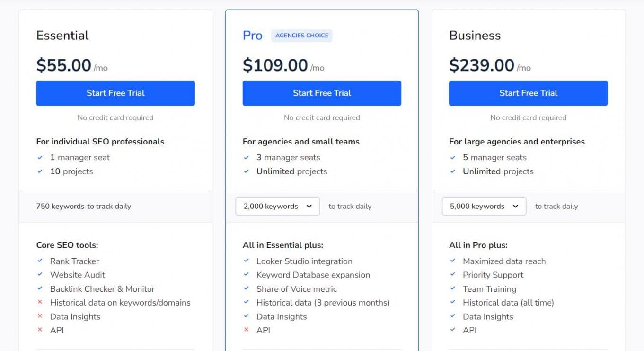
Task: Click checkmark next to Team Training
Action: click(453, 288)
